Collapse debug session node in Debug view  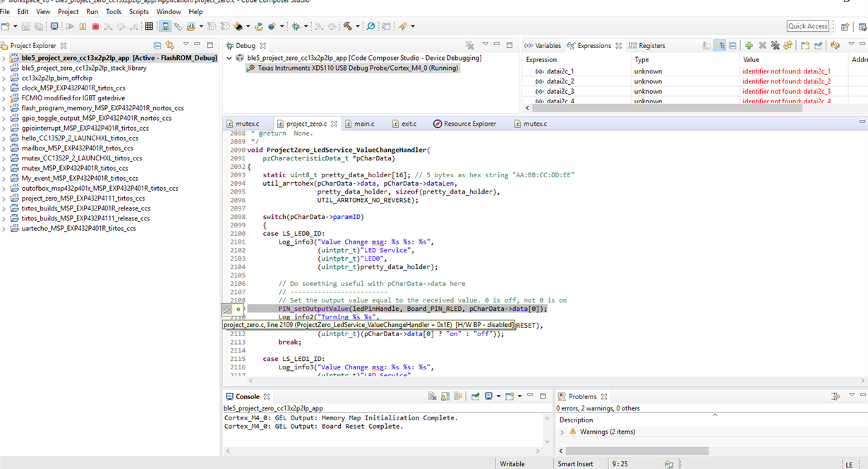pos(229,58)
